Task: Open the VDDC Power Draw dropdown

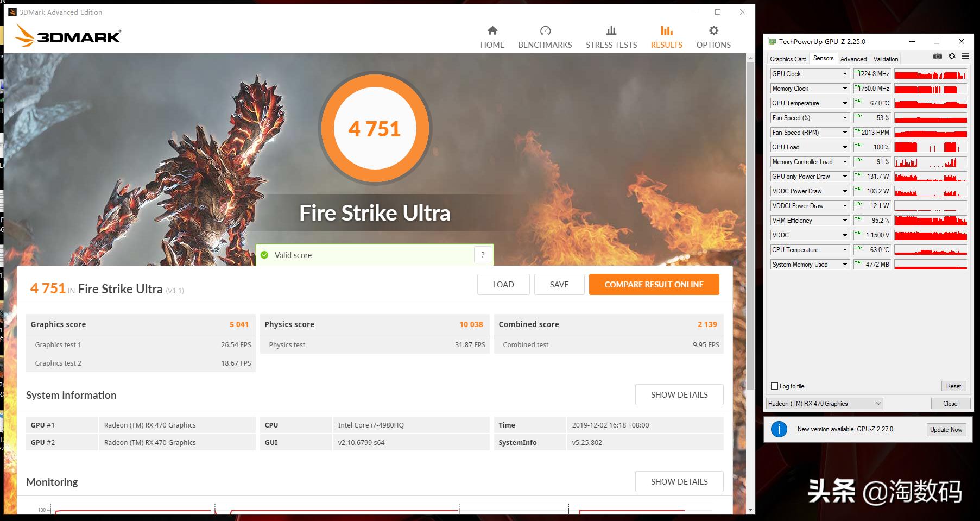Action: point(845,191)
